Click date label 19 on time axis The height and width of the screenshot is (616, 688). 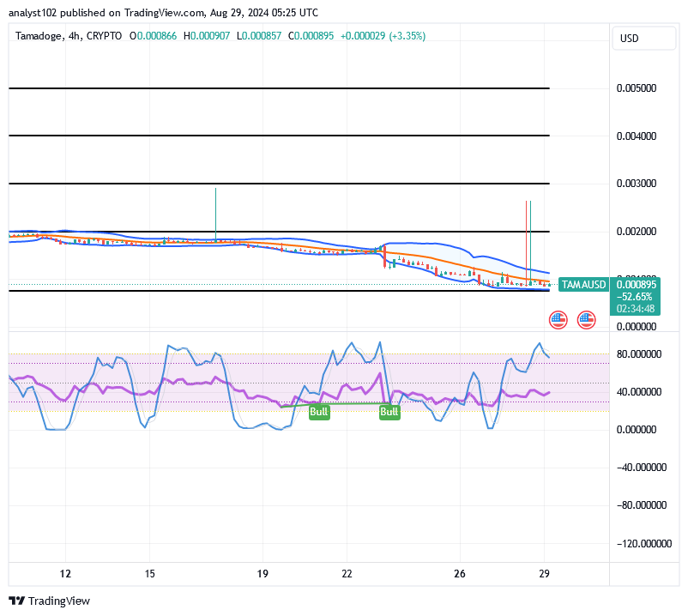pos(263,574)
